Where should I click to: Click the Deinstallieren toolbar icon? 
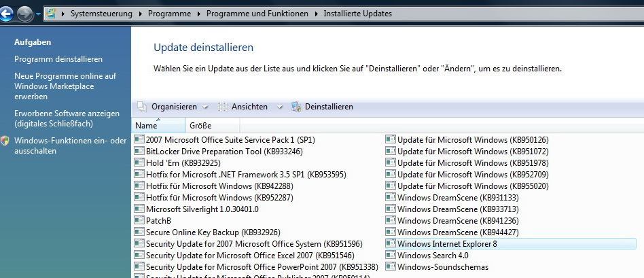(x=296, y=107)
